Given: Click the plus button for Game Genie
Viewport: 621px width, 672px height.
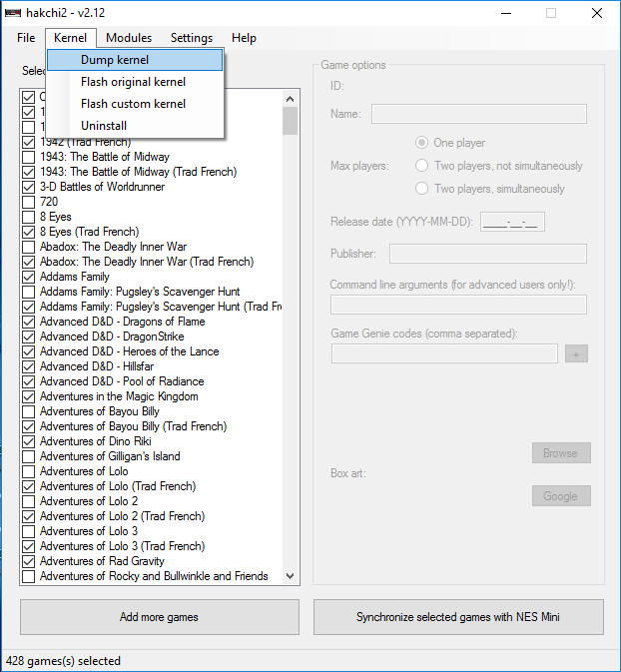Looking at the screenshot, I should click(x=576, y=354).
